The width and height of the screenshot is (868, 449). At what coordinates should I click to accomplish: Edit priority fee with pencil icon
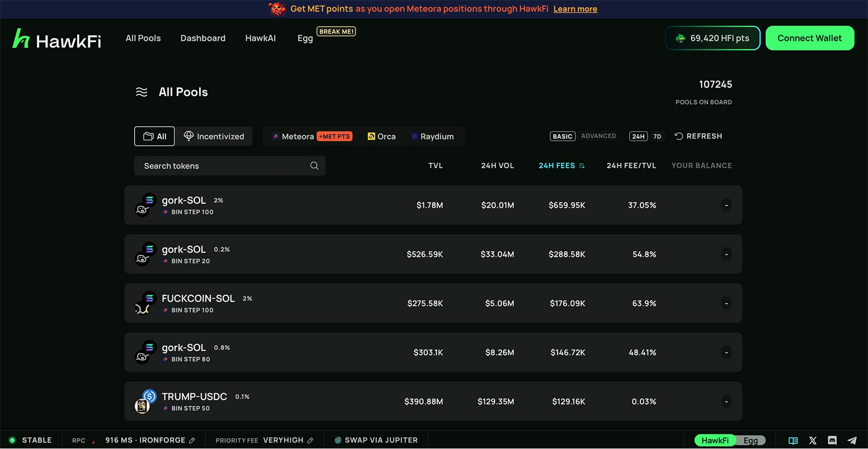(x=310, y=441)
